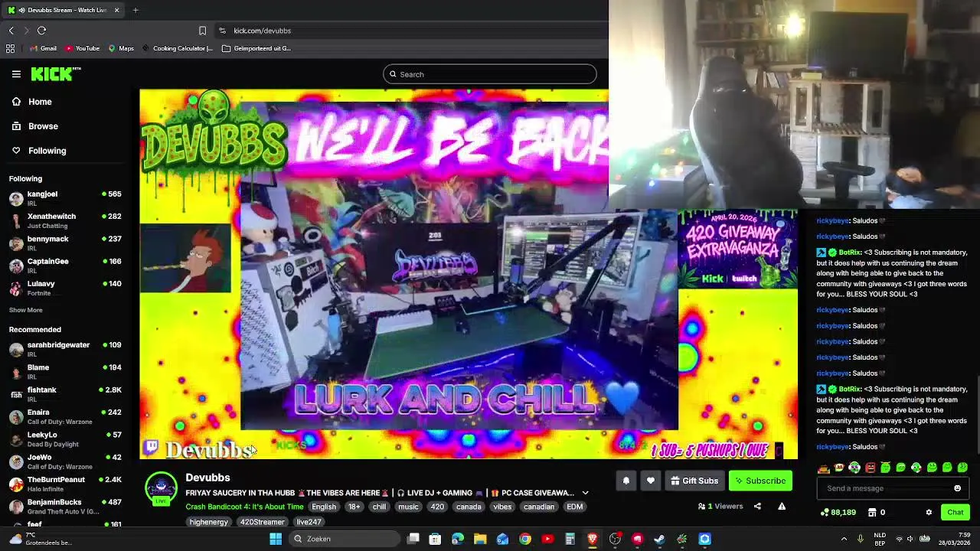Viewport: 980px width, 551px height.
Task: Open a new browser tab
Action: pyautogui.click(x=136, y=10)
